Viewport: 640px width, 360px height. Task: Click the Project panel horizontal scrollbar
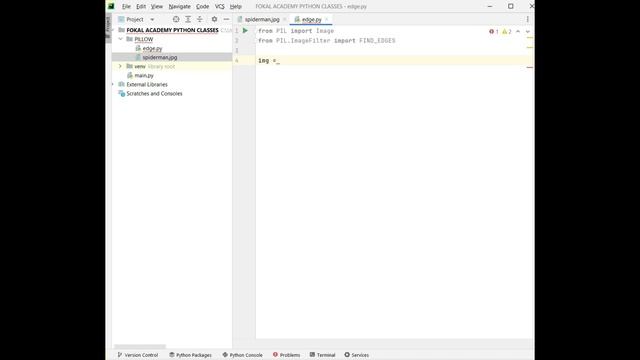pos(140,347)
